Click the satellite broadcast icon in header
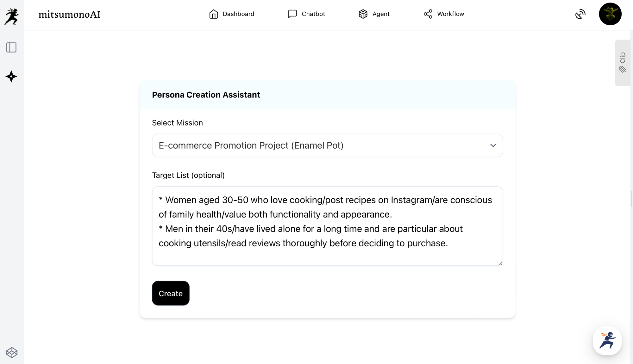 coord(580,14)
